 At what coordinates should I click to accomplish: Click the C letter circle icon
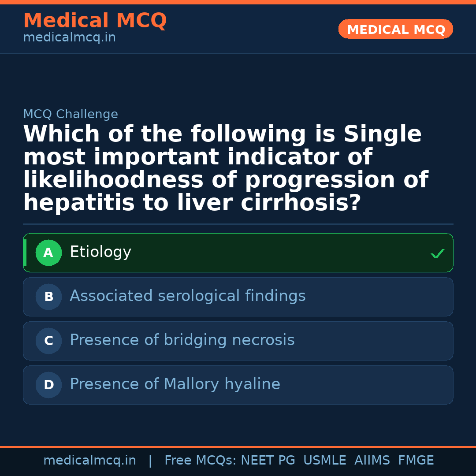48,341
